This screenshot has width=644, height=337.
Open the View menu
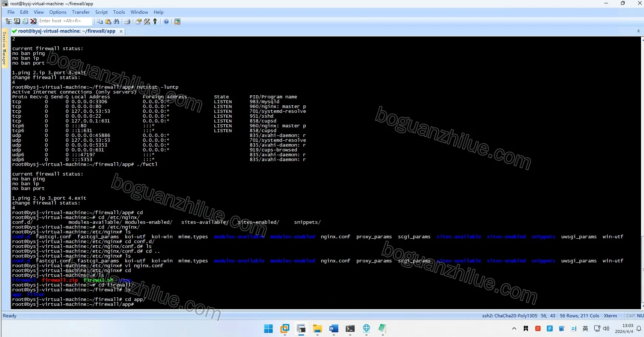(x=39, y=12)
